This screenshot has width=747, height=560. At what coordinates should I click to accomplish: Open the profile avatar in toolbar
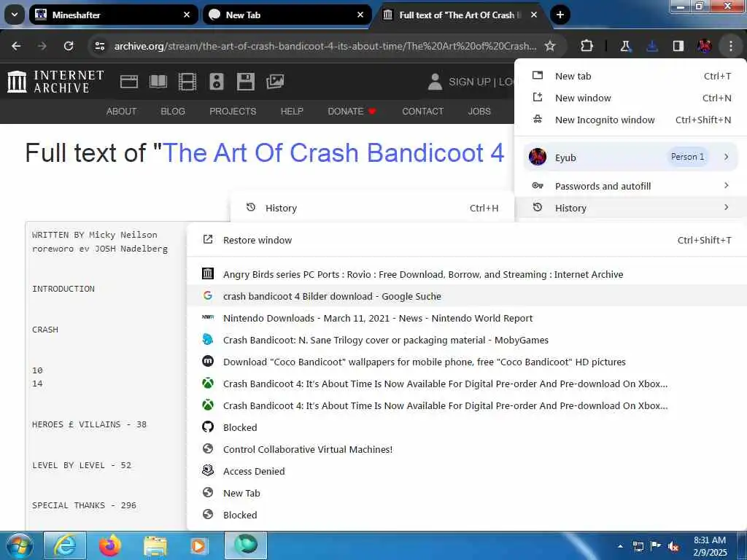pos(705,46)
